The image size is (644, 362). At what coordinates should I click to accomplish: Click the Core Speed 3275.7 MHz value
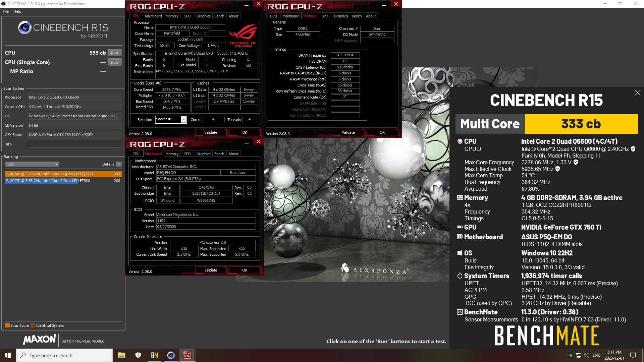(172, 89)
